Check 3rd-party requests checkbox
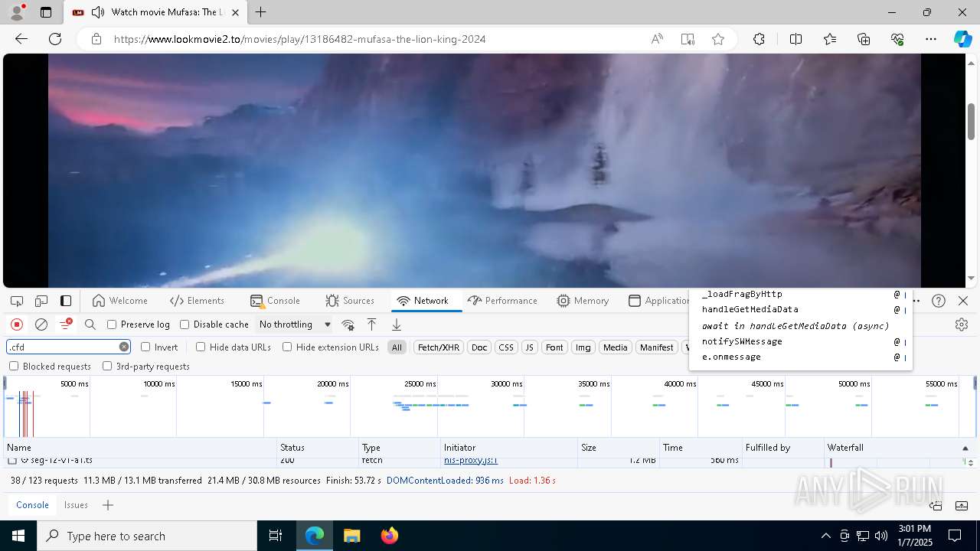The height and width of the screenshot is (551, 980). [107, 367]
